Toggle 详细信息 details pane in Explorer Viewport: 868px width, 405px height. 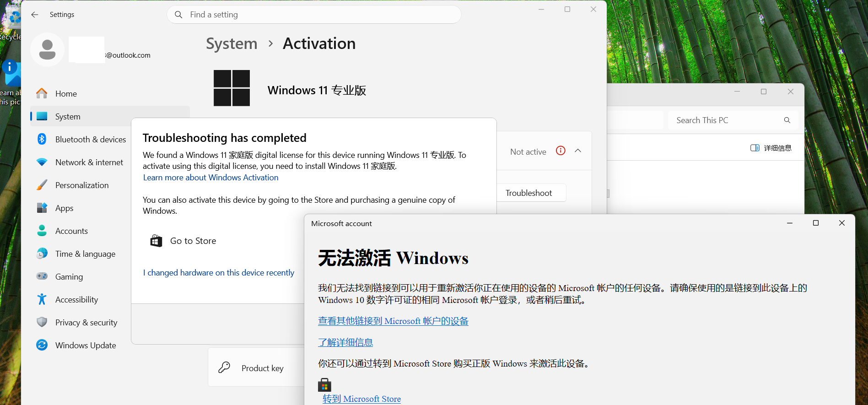coord(771,148)
